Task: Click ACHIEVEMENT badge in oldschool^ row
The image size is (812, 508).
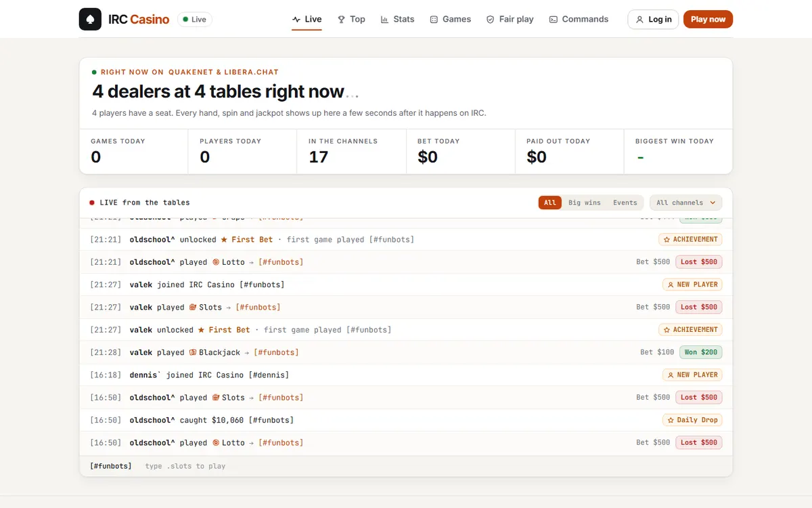Action: click(690, 239)
